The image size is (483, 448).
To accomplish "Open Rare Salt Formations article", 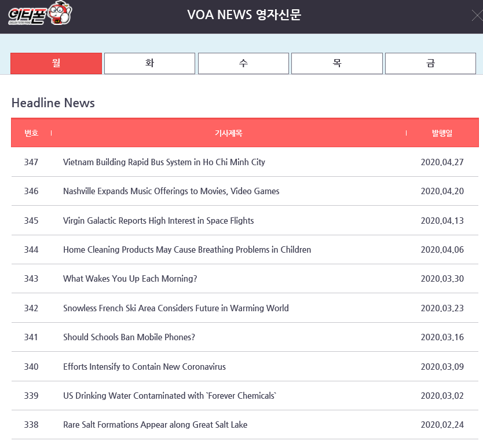I will coord(155,425).
